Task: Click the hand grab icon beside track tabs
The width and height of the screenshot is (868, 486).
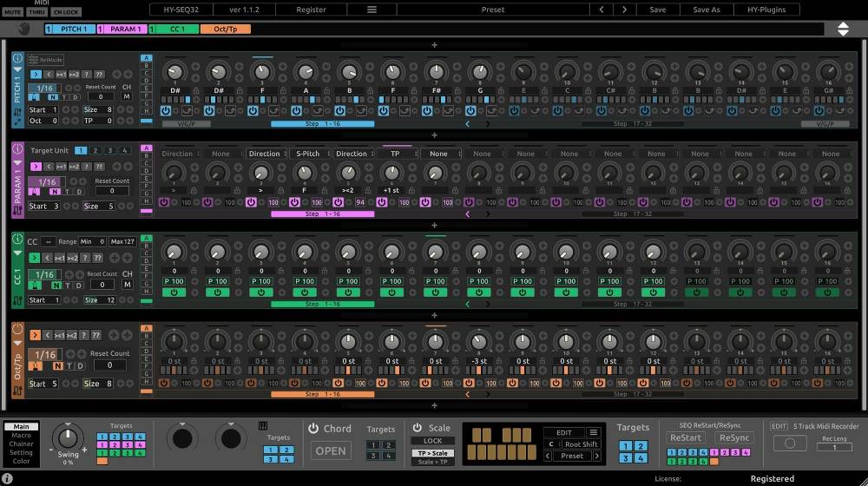Action: point(24,29)
